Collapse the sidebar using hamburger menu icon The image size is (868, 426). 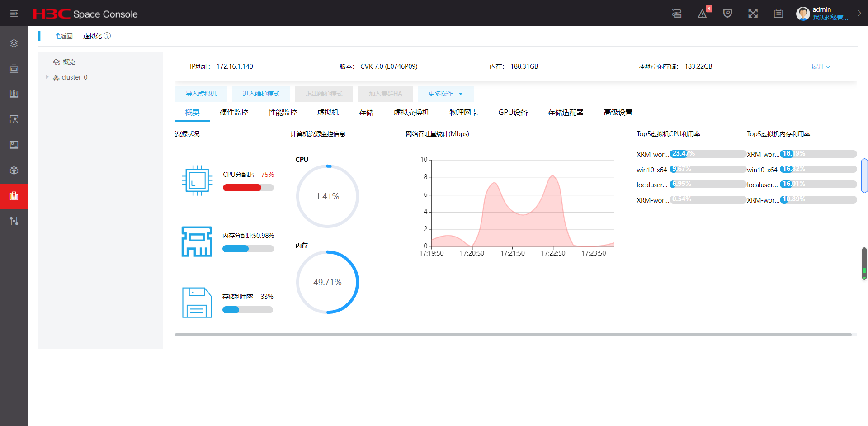[x=14, y=14]
